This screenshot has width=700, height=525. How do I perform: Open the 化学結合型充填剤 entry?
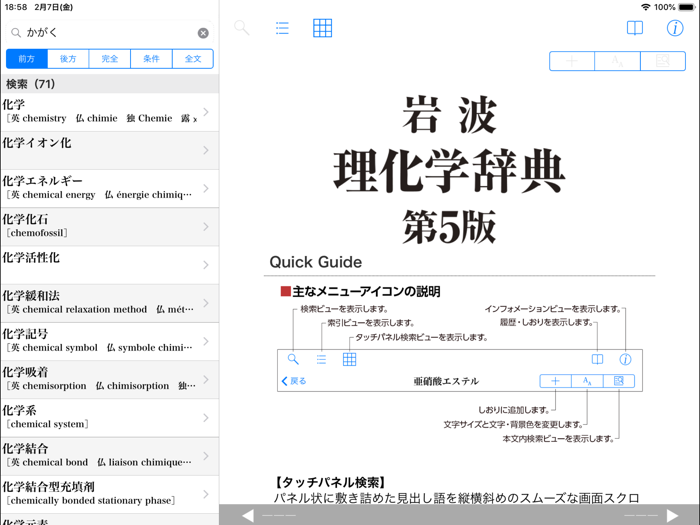pos(109,494)
